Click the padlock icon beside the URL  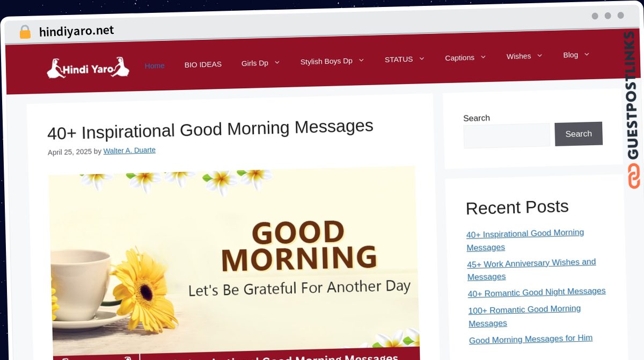pyautogui.click(x=25, y=32)
